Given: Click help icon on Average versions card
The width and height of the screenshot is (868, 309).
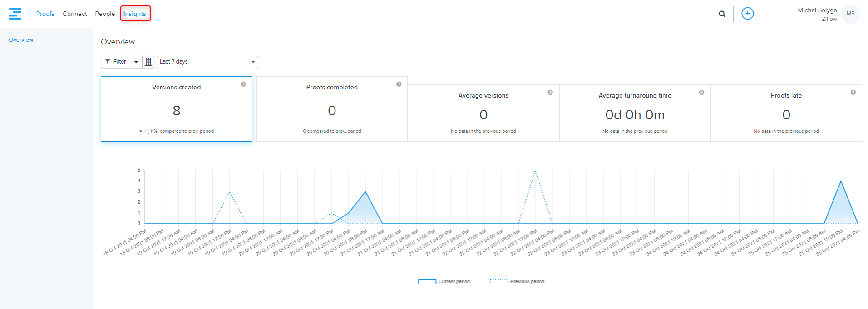Looking at the screenshot, I should [x=550, y=93].
